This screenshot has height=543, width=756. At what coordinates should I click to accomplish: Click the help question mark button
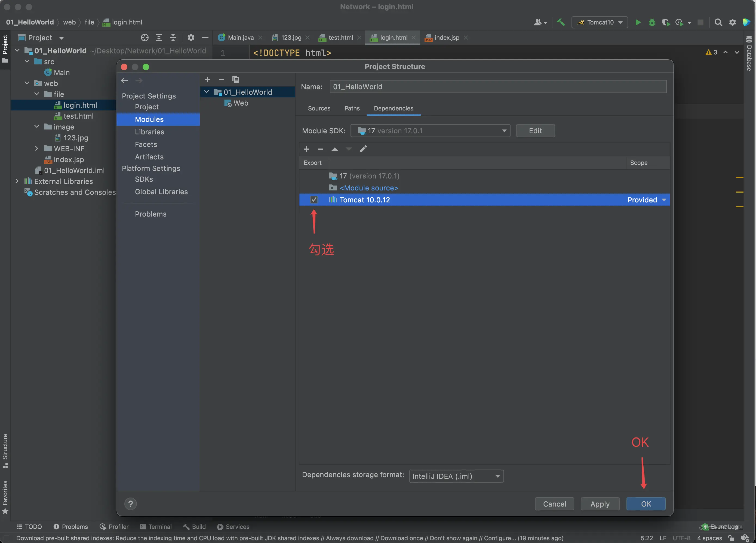click(x=131, y=504)
